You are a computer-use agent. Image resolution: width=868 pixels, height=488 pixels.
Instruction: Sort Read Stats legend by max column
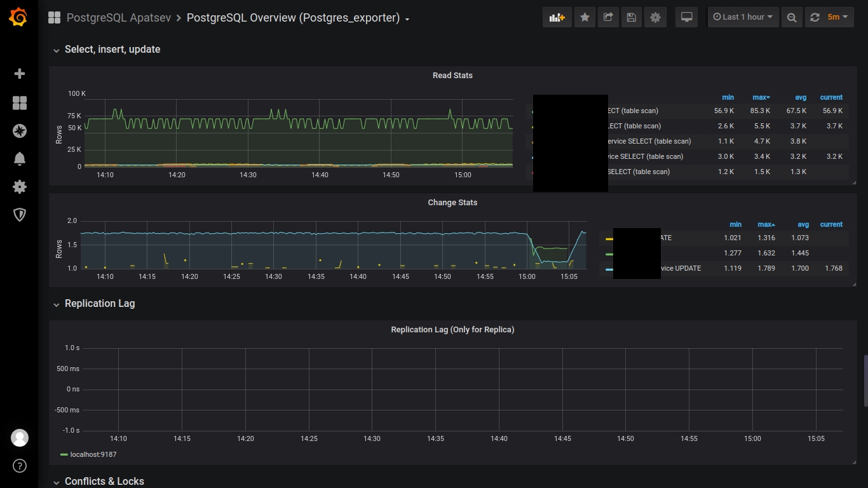click(x=761, y=97)
